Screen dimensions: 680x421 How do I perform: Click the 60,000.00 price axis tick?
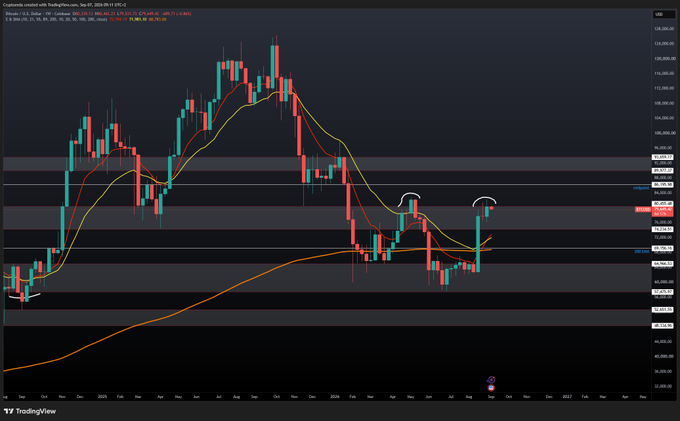coord(664,282)
